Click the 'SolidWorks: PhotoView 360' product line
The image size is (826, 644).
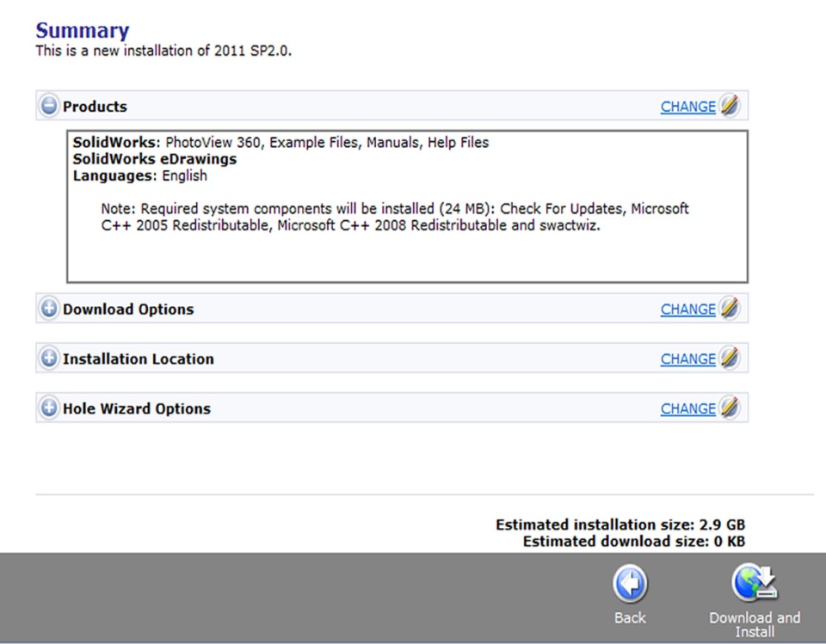click(x=280, y=143)
